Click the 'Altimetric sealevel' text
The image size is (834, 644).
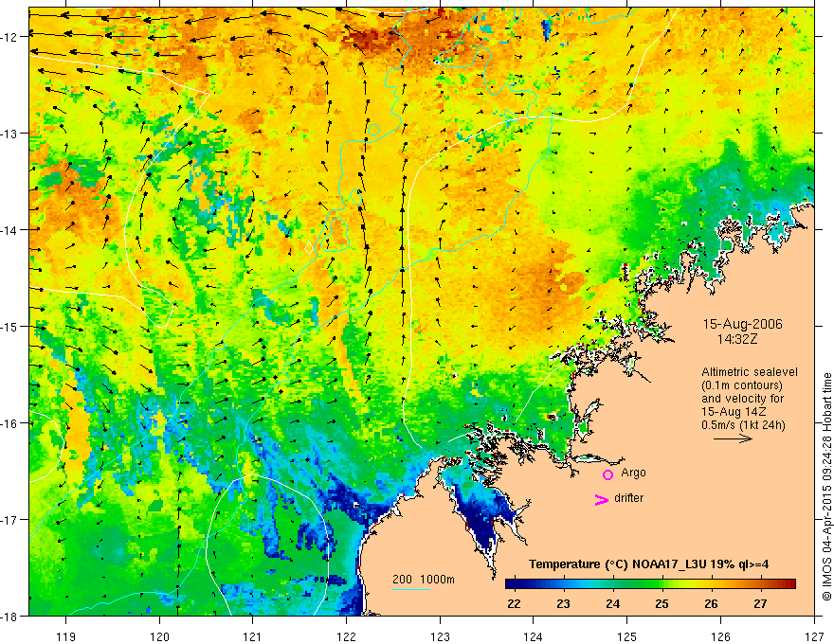coord(750,372)
